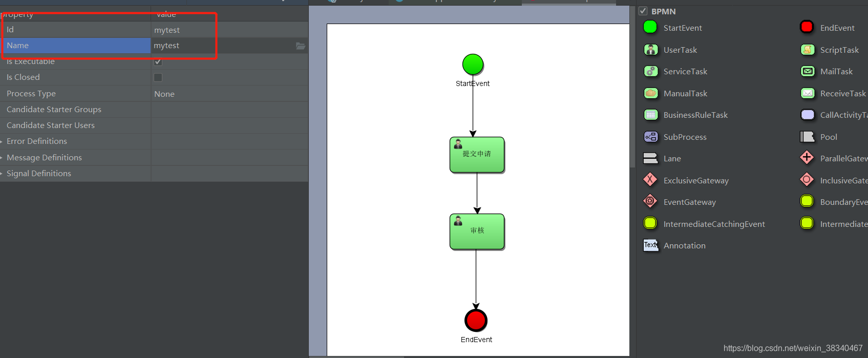Click the StartEvent label in palette
This screenshot has width=868, height=358.
coord(683,28)
